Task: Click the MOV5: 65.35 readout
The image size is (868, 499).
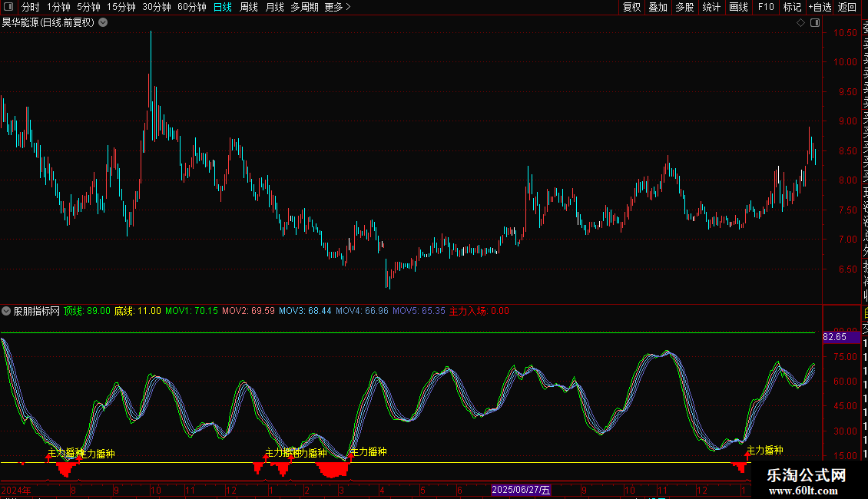Action: tap(419, 311)
